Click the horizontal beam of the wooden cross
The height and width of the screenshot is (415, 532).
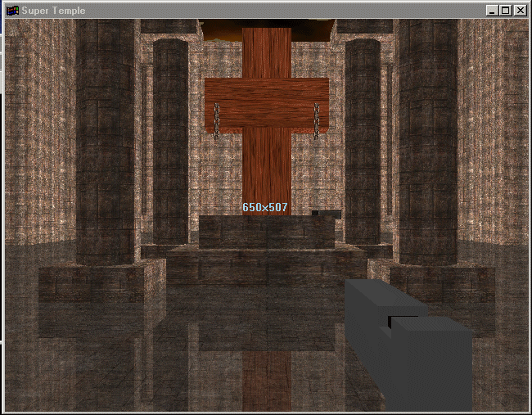click(x=266, y=104)
